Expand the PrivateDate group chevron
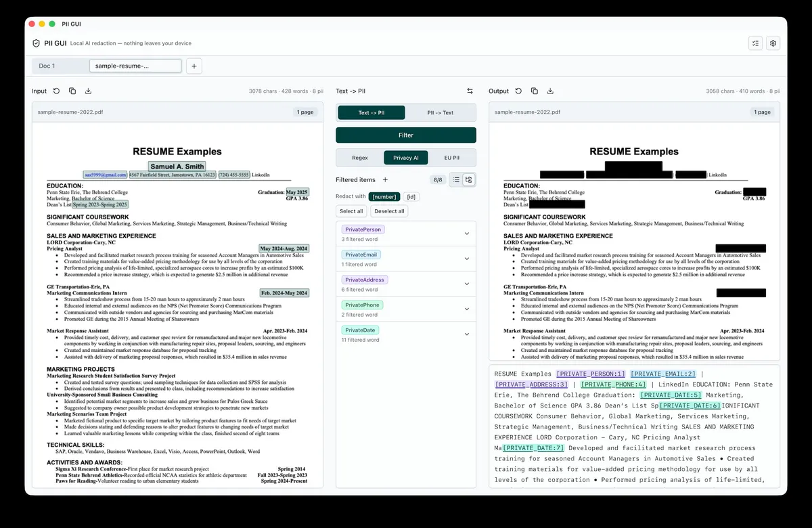 tap(466, 334)
